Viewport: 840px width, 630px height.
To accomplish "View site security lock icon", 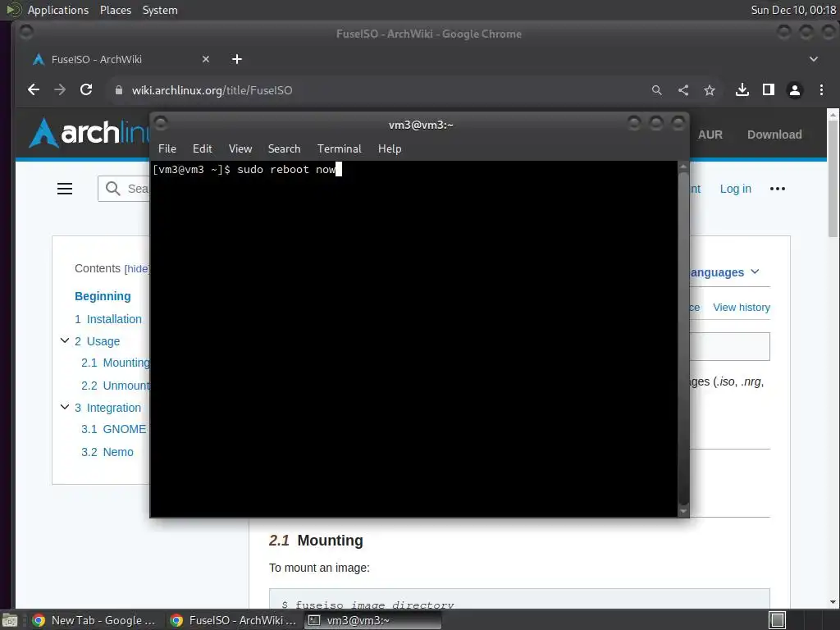I will 119,90.
